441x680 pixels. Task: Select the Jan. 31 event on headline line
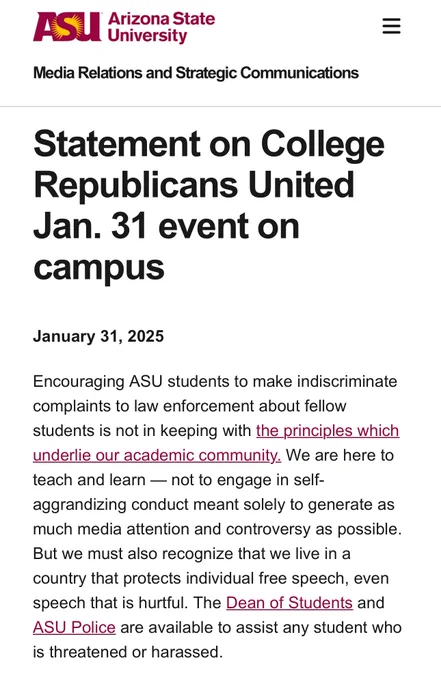coord(166,226)
